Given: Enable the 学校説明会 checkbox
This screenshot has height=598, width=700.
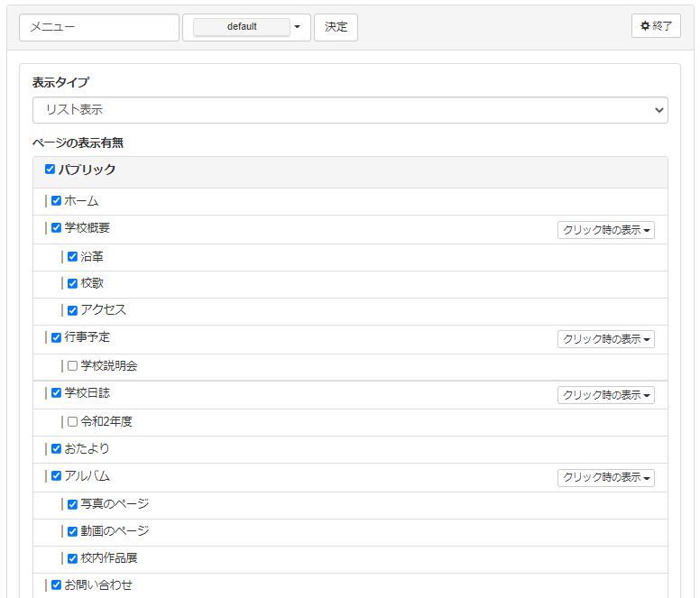Looking at the screenshot, I should tap(72, 366).
